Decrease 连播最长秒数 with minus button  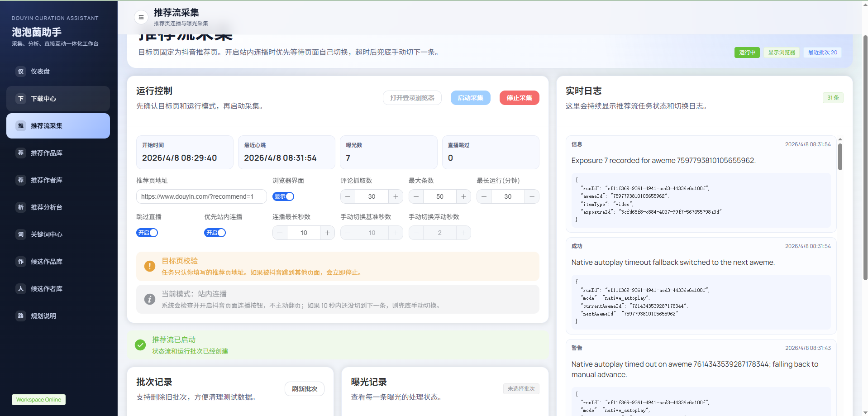point(280,233)
